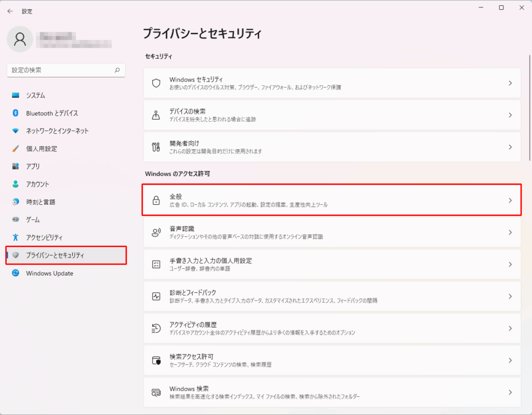Click the vertical scrollbar thumb
532x415 pixels.
click(529, 107)
